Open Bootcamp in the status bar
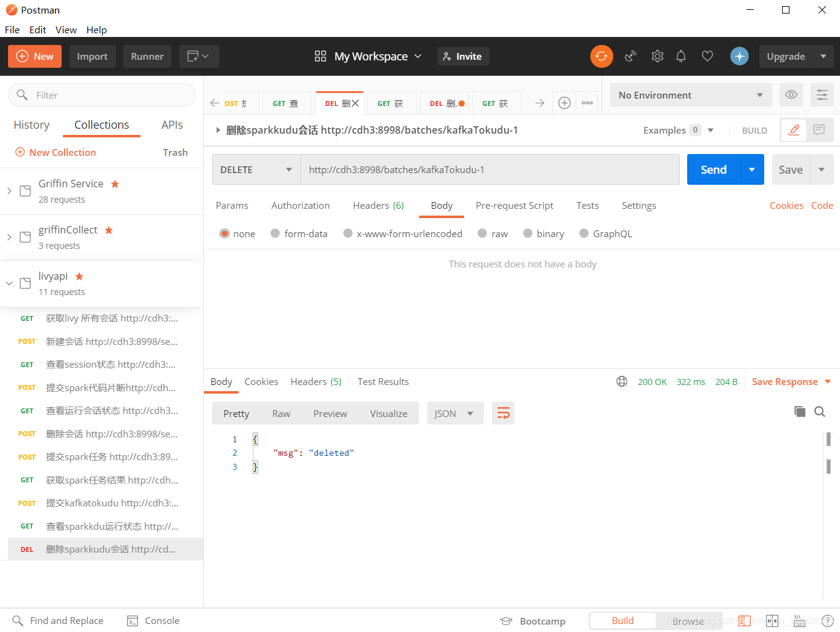This screenshot has height=632, width=840. [532, 621]
